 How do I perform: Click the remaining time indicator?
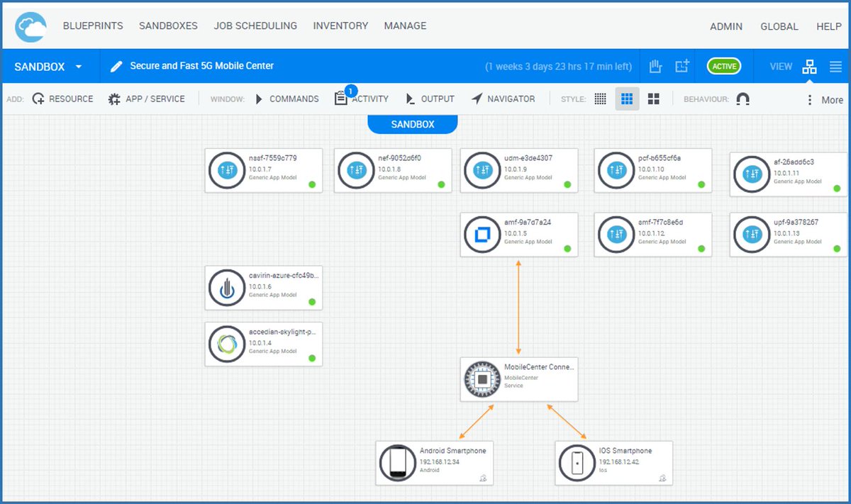click(557, 65)
